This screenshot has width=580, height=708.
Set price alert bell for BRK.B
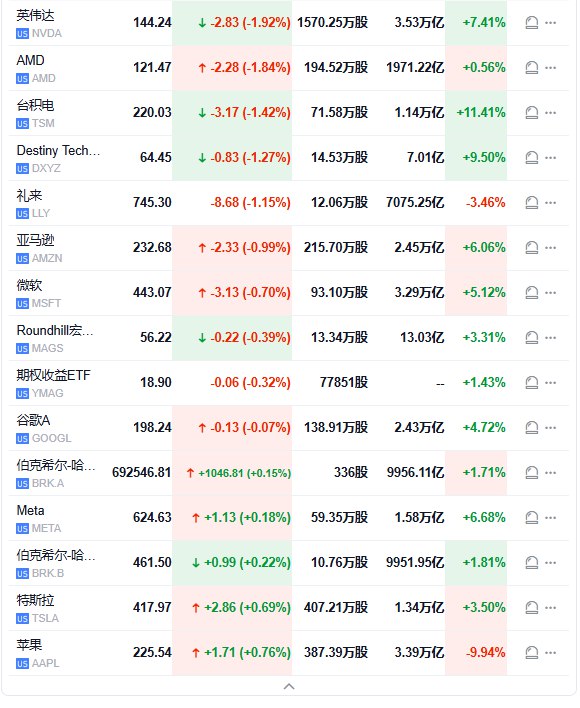(x=532, y=563)
